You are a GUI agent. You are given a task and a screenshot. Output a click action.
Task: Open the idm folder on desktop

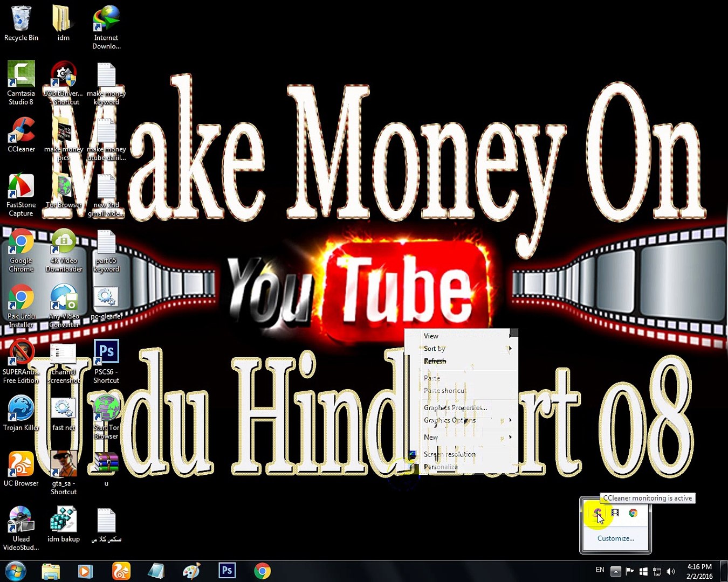[x=63, y=23]
